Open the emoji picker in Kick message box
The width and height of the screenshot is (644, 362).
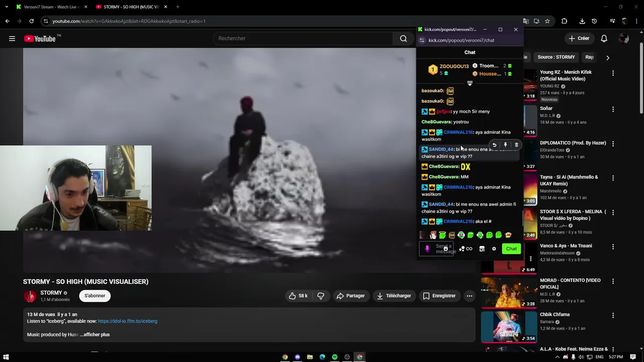[446, 249]
